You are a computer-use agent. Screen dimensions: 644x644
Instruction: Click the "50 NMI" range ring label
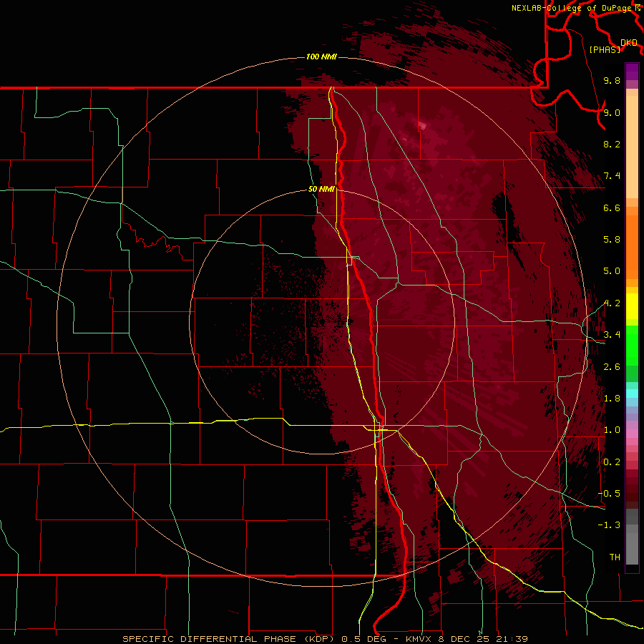(321, 190)
